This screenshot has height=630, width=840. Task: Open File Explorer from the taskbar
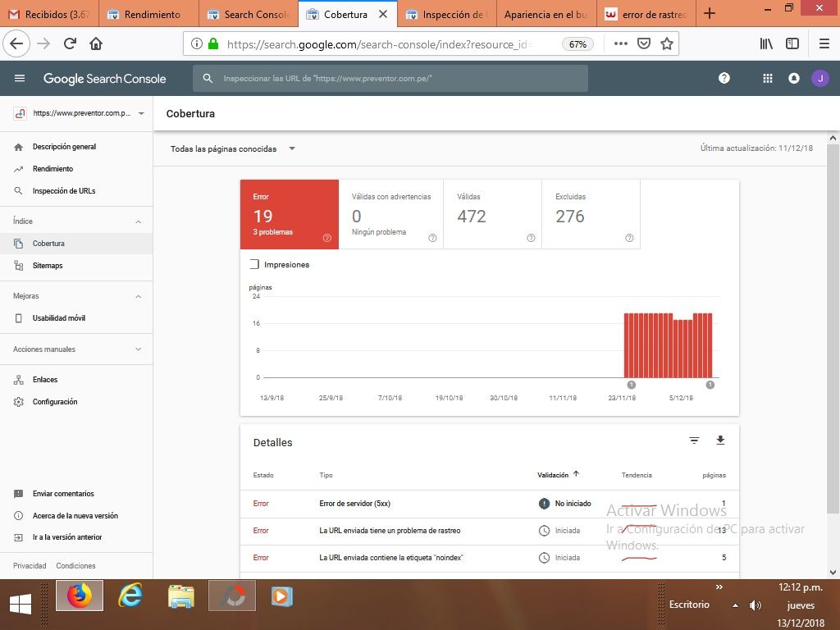tap(181, 596)
